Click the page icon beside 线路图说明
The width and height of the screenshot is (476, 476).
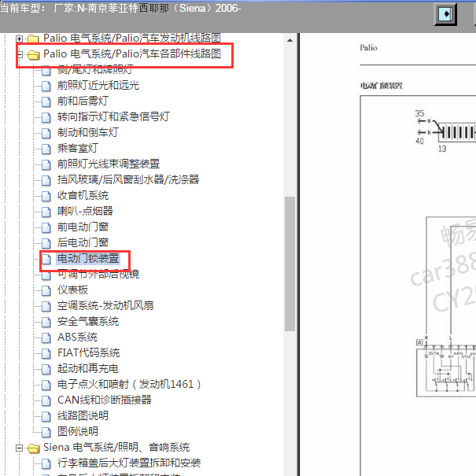pyautogui.click(x=46, y=417)
